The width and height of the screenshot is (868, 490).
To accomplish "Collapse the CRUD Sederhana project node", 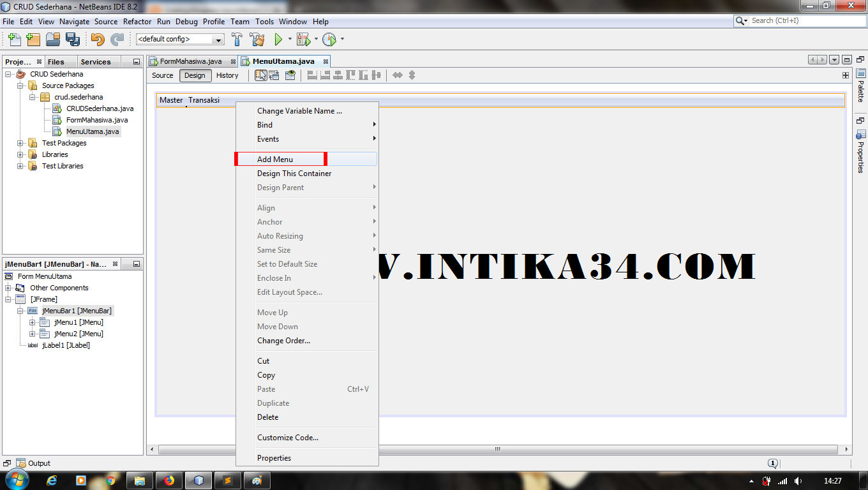I will pos(9,74).
